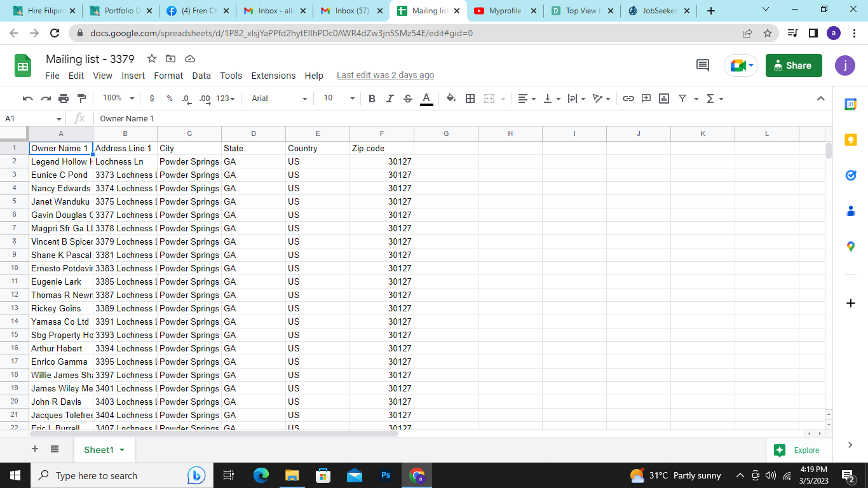Click the Print icon
Image resolution: width=868 pixels, height=488 pixels.
click(64, 98)
